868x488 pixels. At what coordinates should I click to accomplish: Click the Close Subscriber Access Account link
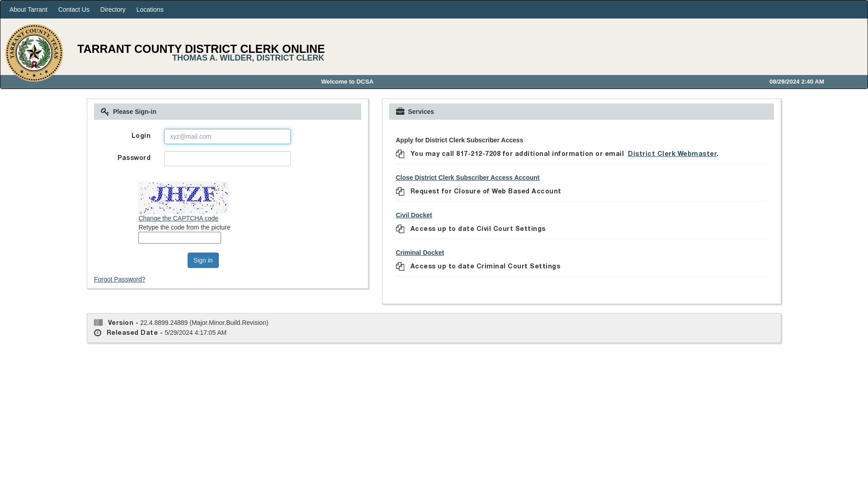point(467,178)
